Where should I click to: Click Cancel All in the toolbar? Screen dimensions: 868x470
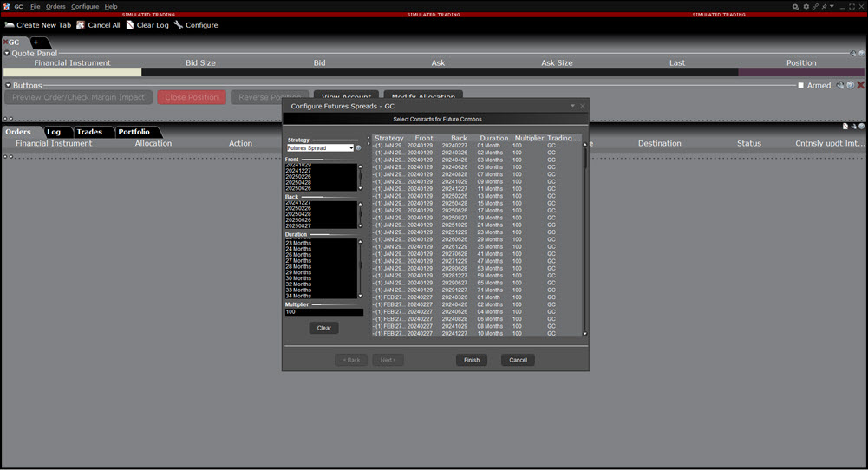(98, 25)
